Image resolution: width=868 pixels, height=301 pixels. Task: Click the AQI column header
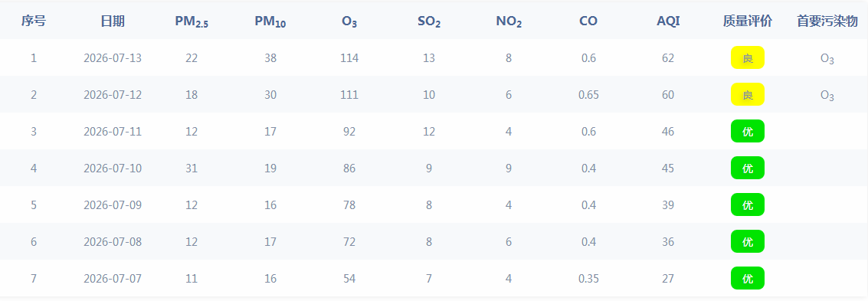668,21
